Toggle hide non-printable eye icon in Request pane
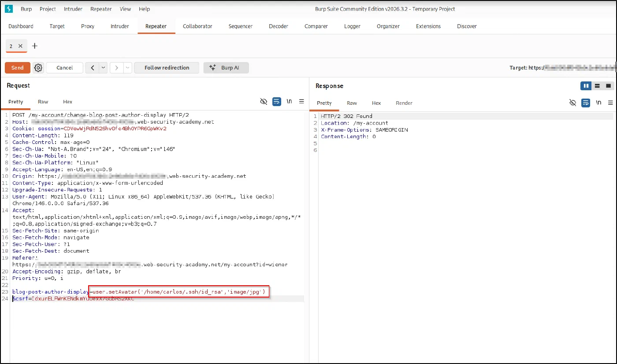Image resolution: width=617 pixels, height=364 pixels. tap(264, 101)
